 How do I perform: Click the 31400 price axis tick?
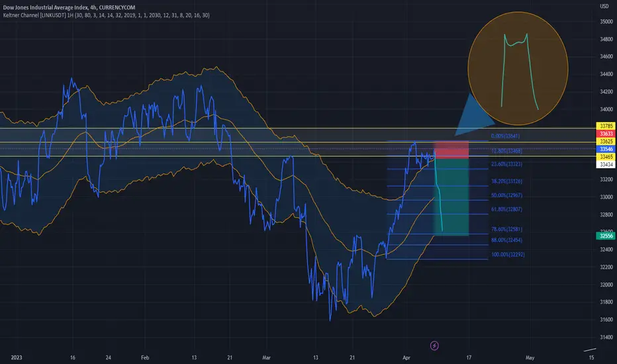606,338
